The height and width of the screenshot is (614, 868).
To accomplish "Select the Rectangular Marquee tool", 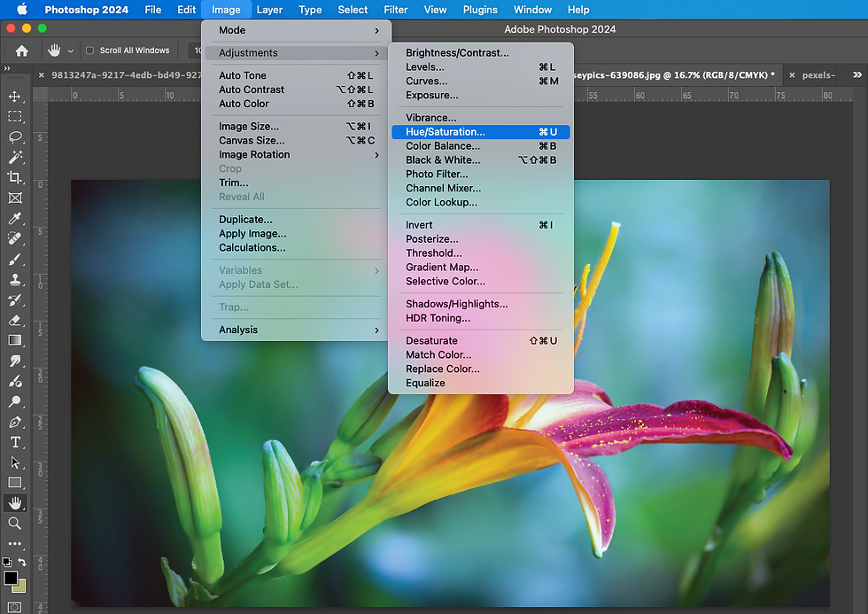I will 15,116.
